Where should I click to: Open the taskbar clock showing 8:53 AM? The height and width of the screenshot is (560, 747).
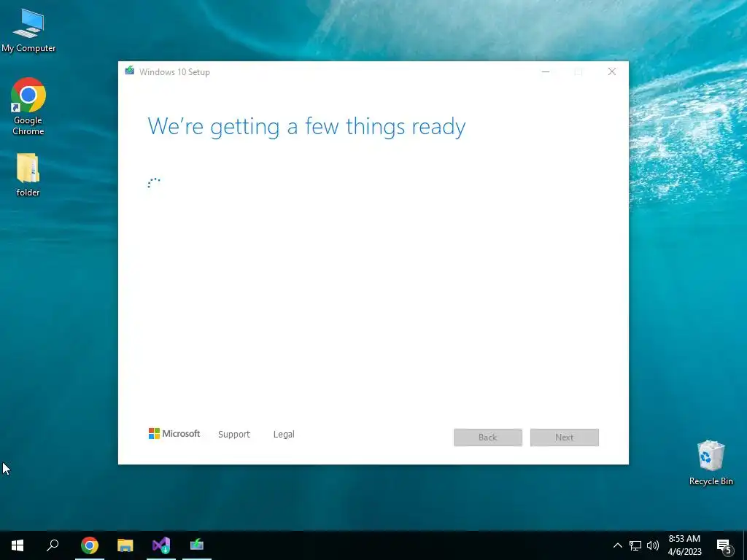point(684,545)
